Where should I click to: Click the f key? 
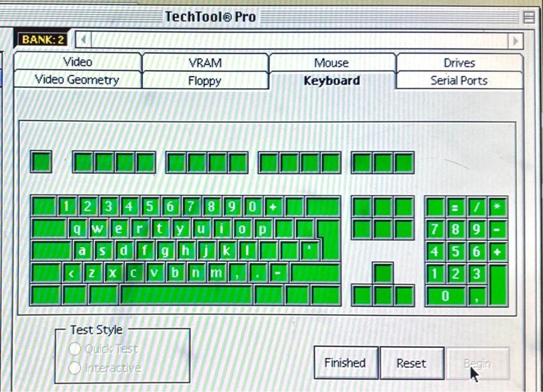click(x=144, y=251)
